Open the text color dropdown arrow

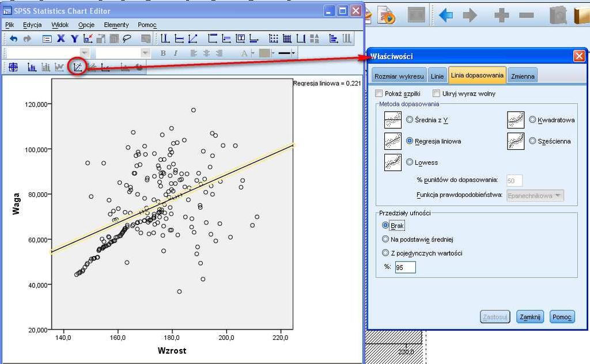click(x=253, y=54)
